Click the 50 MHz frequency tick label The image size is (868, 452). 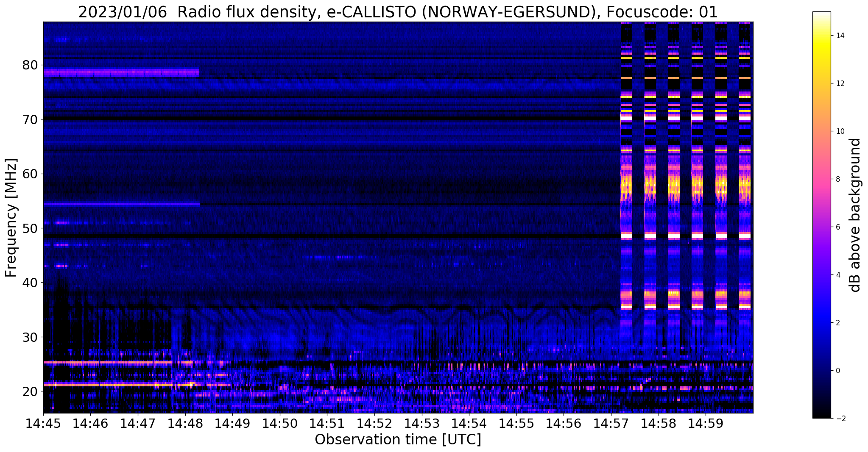tap(30, 228)
